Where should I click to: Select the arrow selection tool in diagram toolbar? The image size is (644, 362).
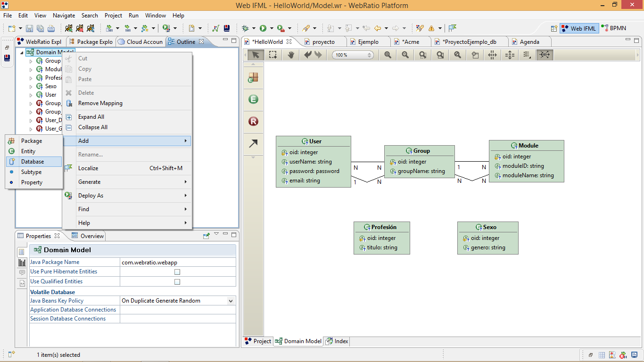256,55
